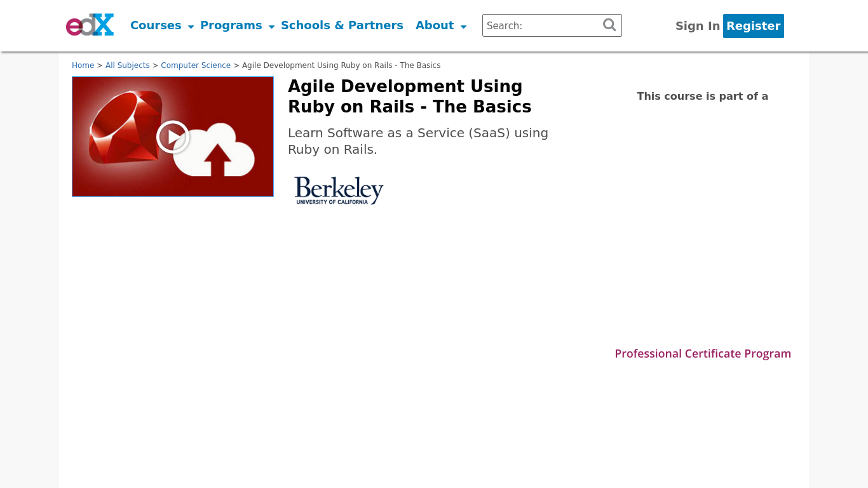Open the All Subjects breadcrumb link
Screen dimensions: 868x488
128,65
